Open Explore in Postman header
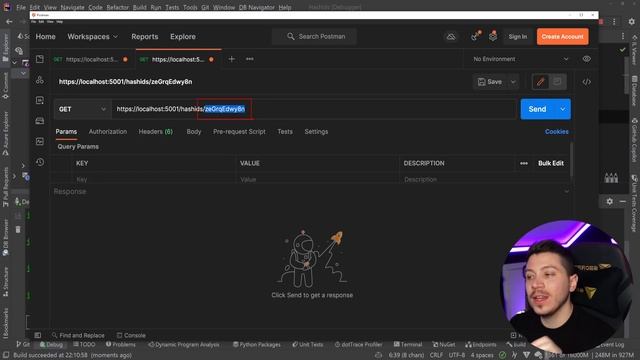The height and width of the screenshot is (360, 640). coord(183,36)
